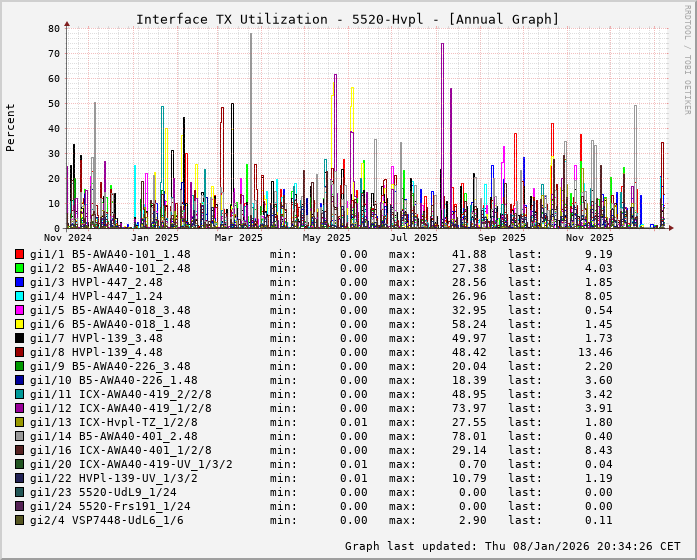
Task: Click the yellow swatch for gi1/6 B5-AWA40-018_1.48
Action: [x=20, y=324]
